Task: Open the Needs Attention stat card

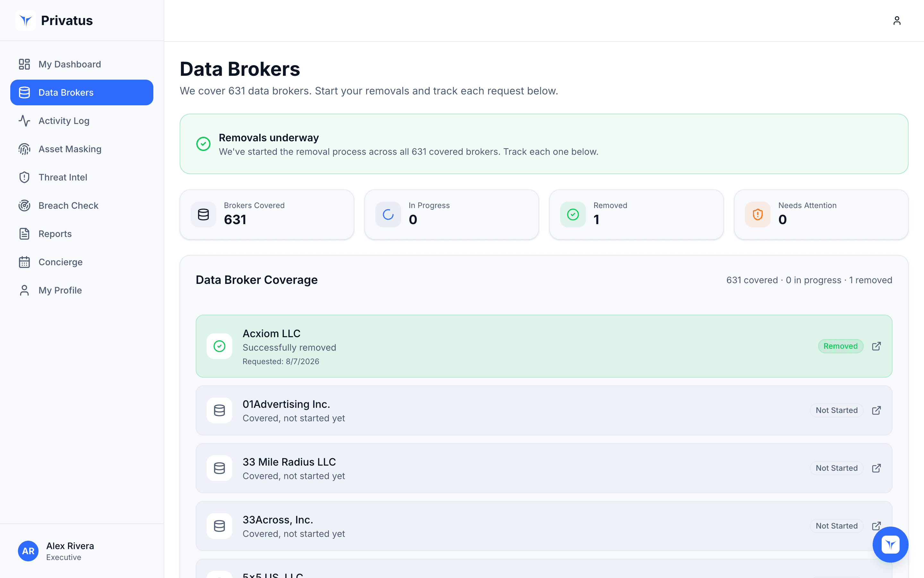Action: tap(821, 215)
